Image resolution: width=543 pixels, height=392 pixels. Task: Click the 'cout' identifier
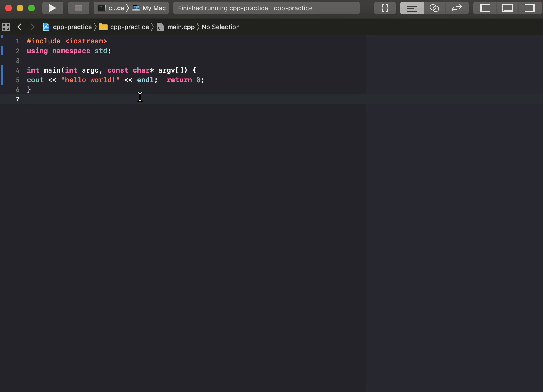[35, 80]
